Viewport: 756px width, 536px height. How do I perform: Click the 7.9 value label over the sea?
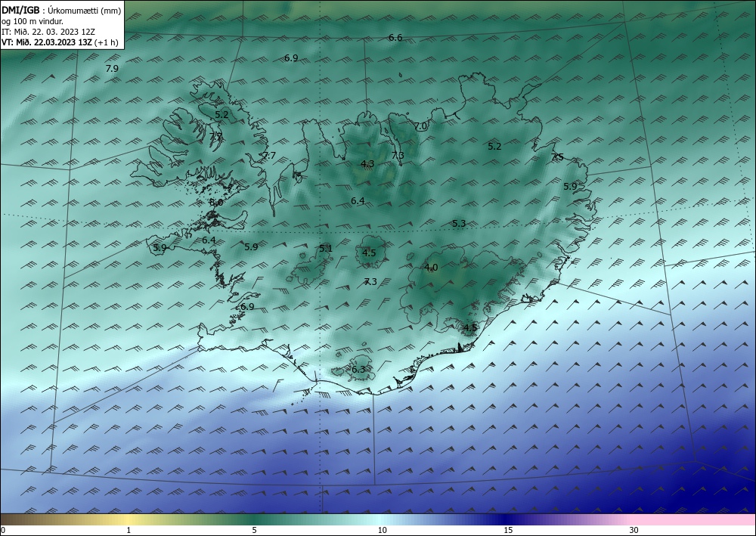point(112,69)
